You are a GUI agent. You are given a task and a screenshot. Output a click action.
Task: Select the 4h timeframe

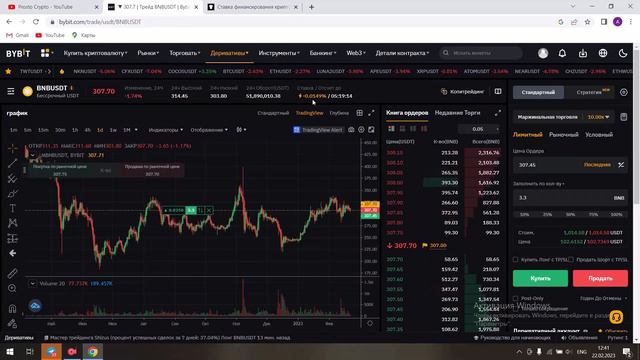pos(87,130)
